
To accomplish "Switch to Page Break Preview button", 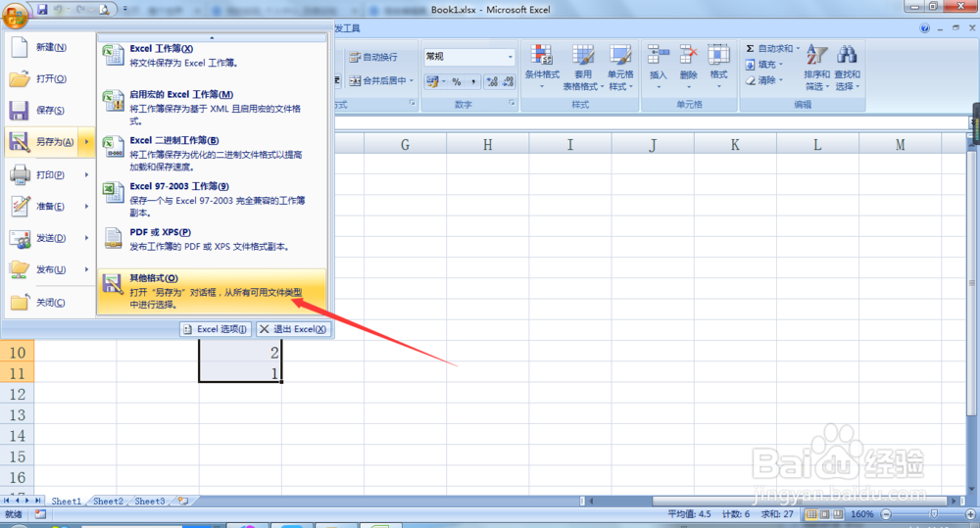I will click(838, 514).
